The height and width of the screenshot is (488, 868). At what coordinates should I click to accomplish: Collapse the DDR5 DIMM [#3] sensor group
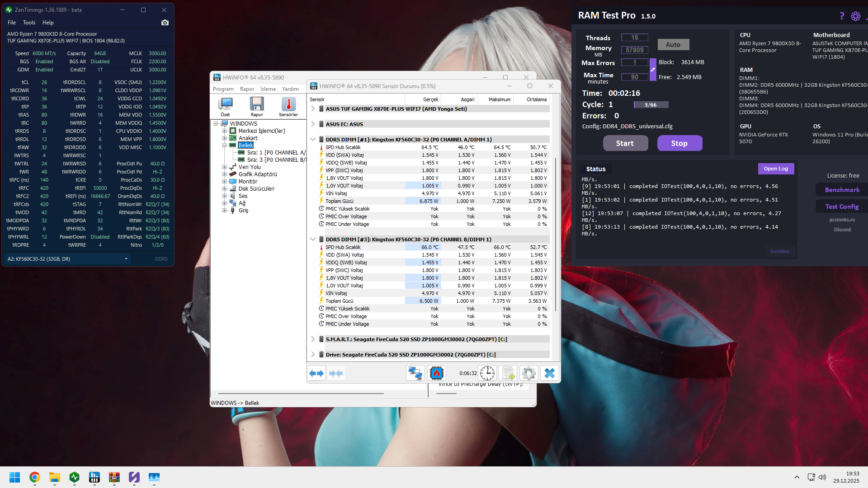[x=313, y=239]
